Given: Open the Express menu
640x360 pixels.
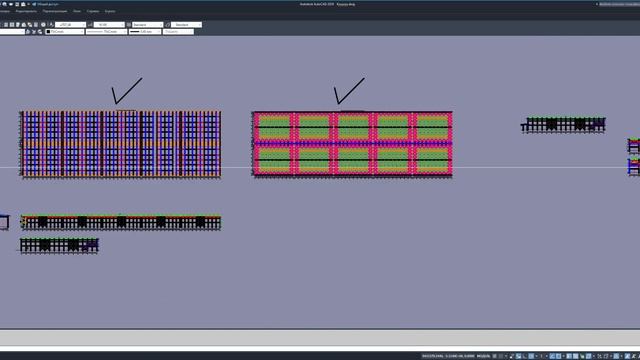Looking at the screenshot, I should click(x=110, y=11).
